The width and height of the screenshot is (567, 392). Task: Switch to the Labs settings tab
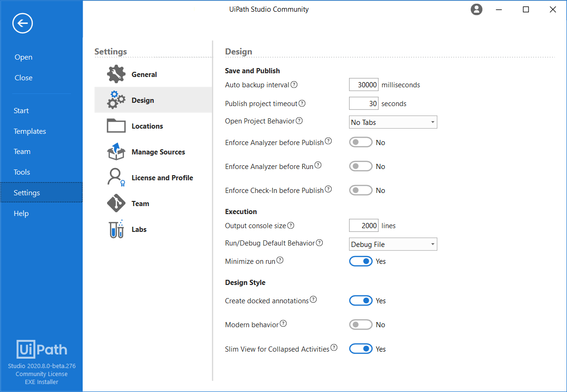(x=153, y=229)
